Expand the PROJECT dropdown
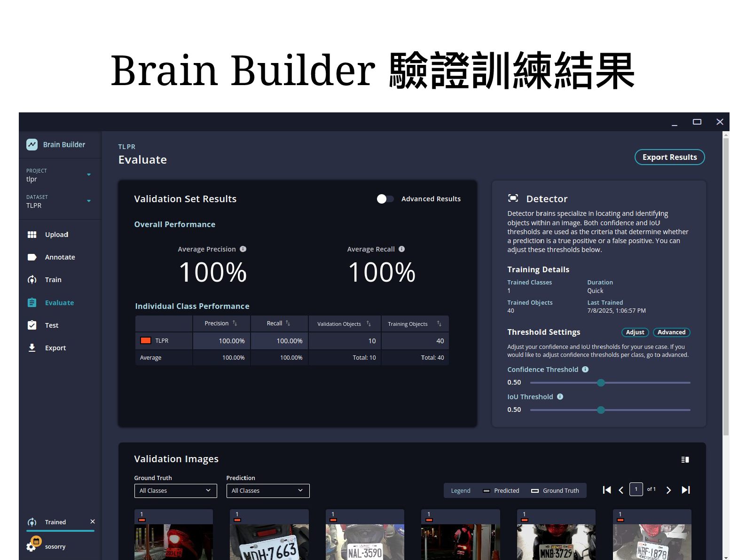746x560 pixels. click(89, 174)
